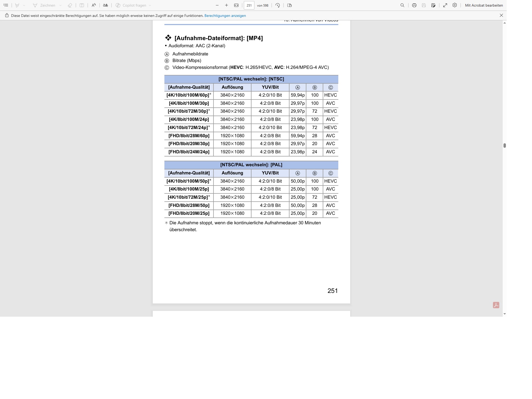Viewport: 532px width, 399px height.
Task: Click the Save as icon
Action: pos(433,5)
